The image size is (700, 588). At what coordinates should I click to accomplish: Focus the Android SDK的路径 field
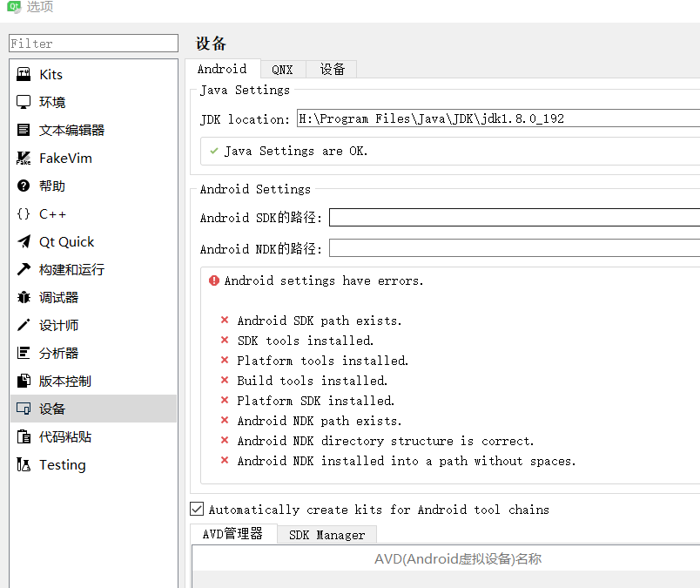click(x=515, y=217)
